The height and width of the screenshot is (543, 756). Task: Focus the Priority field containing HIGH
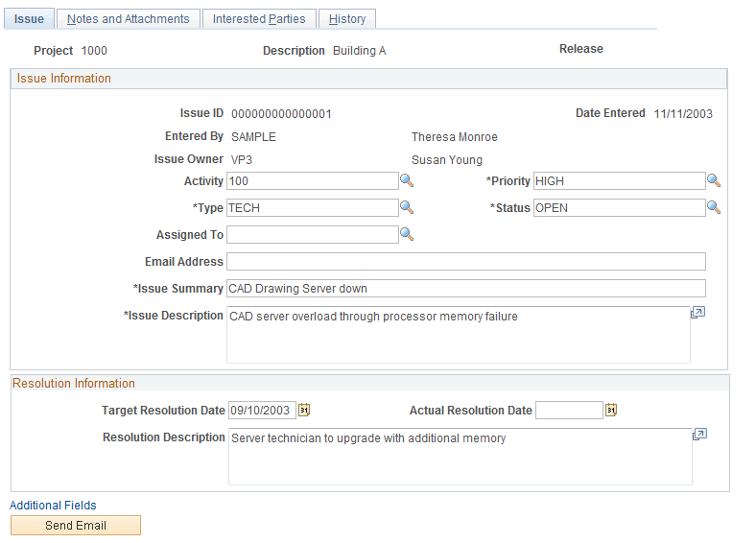pyautogui.click(x=619, y=180)
